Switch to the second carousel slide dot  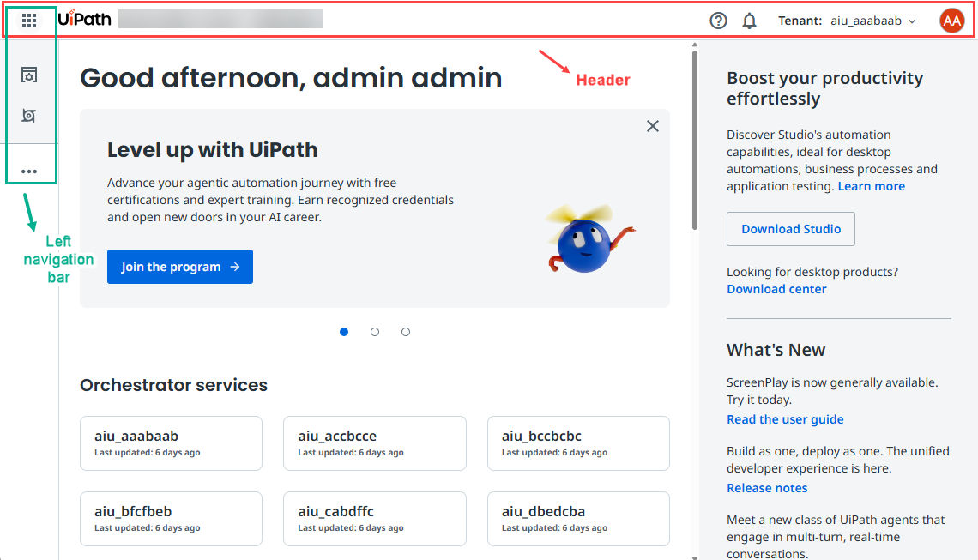pos(375,332)
